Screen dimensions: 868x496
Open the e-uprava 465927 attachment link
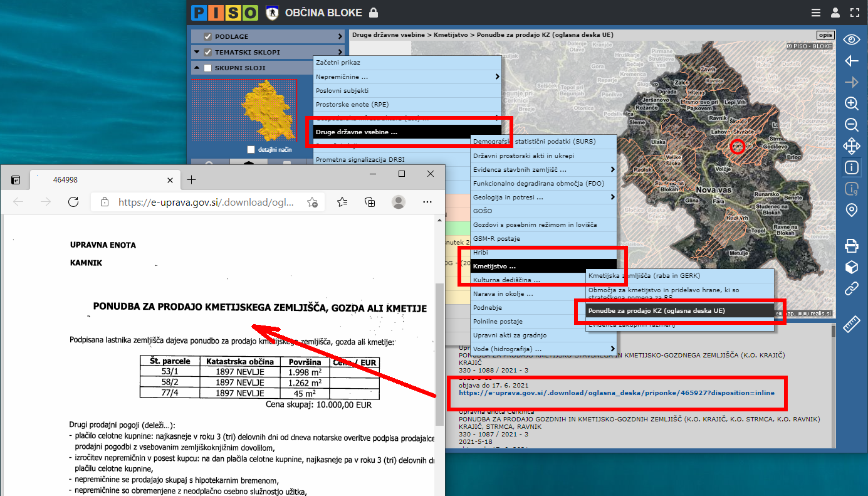tap(616, 393)
